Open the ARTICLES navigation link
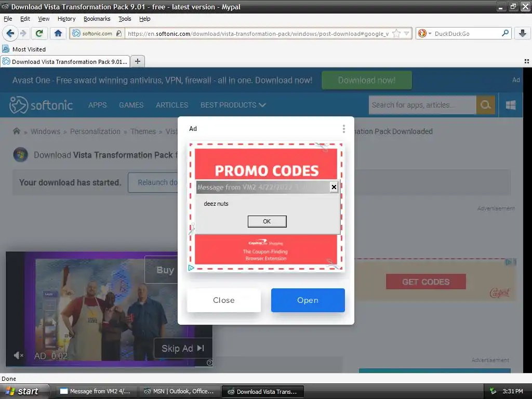Image resolution: width=532 pixels, height=399 pixels. 172,105
